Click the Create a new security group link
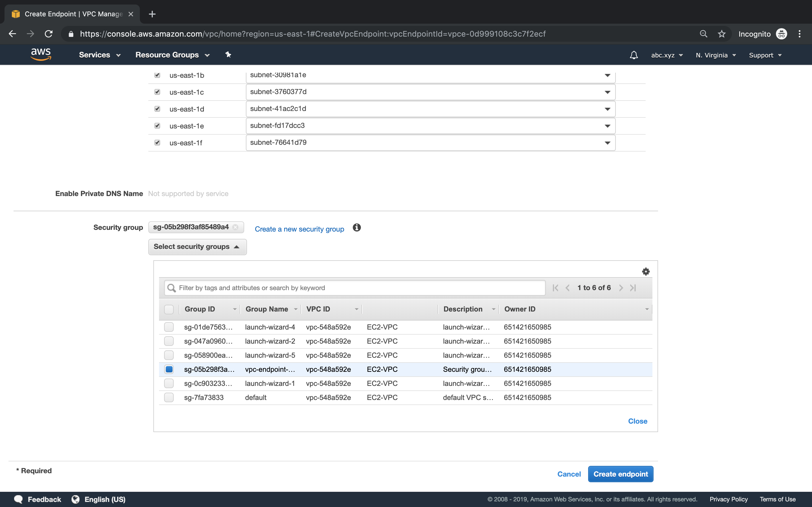Viewport: 812px width, 507px height. [299, 228]
